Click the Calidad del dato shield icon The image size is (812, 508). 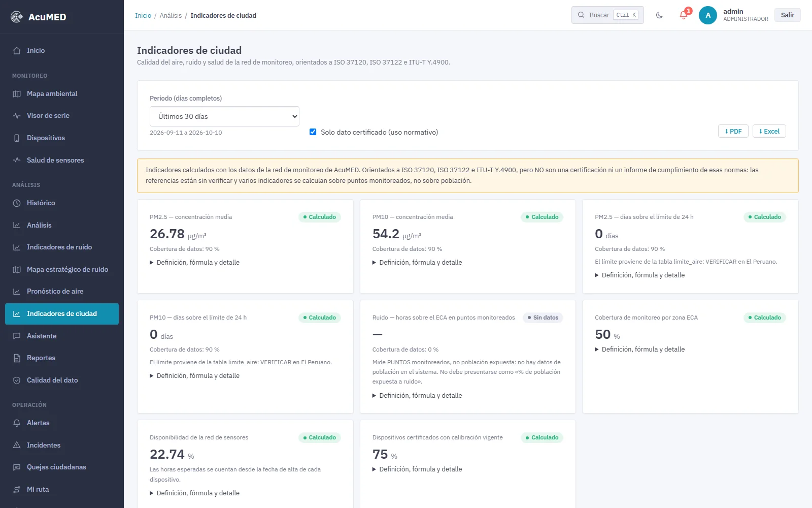(x=17, y=380)
